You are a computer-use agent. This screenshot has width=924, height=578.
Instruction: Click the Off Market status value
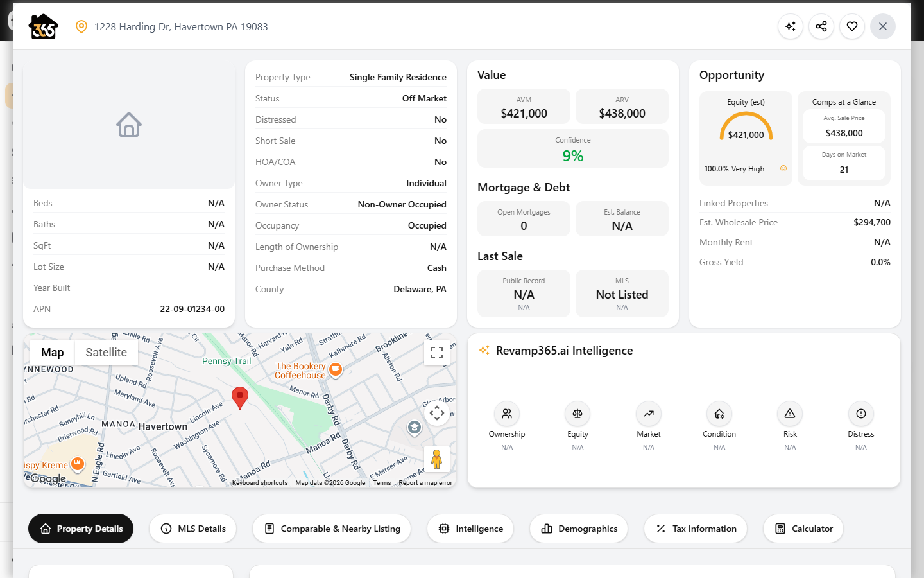(x=424, y=98)
